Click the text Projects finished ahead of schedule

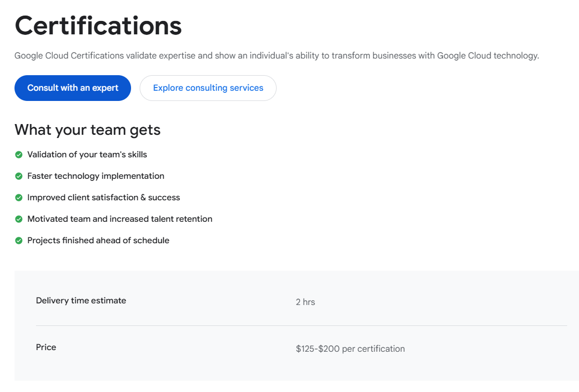click(x=98, y=240)
